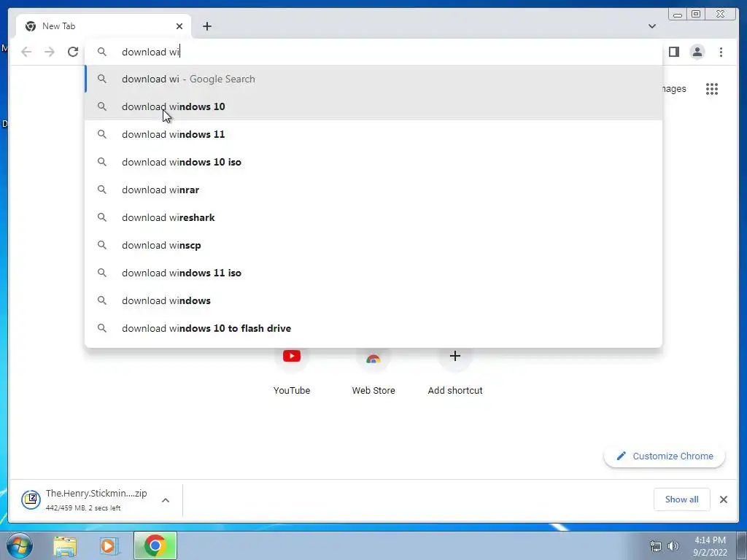
Task: Open a new tab with the plus icon
Action: click(x=206, y=26)
